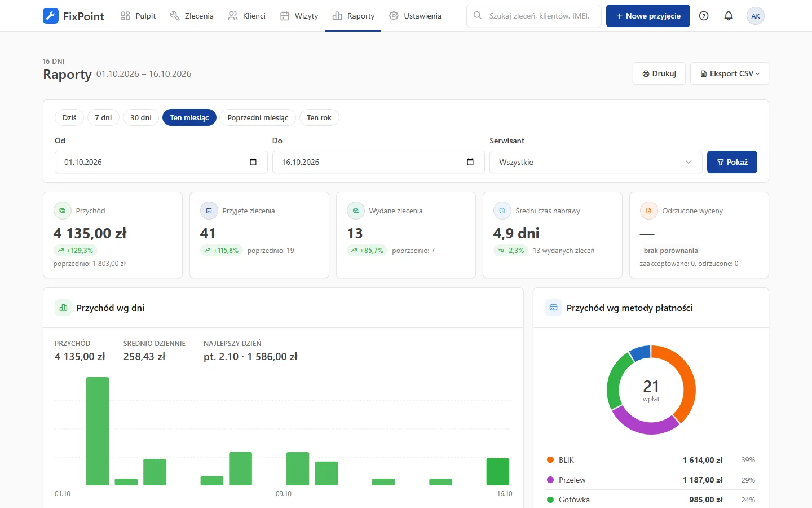Click the Wydane zlecenia card icon

356,211
